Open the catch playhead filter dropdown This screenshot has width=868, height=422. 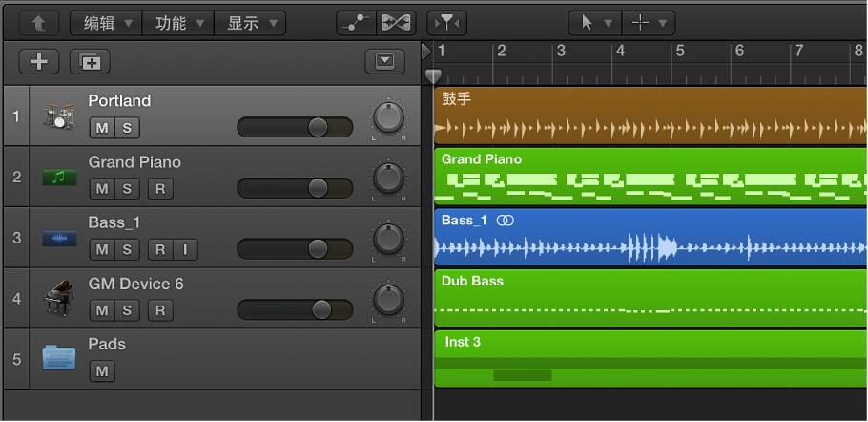pos(445,23)
